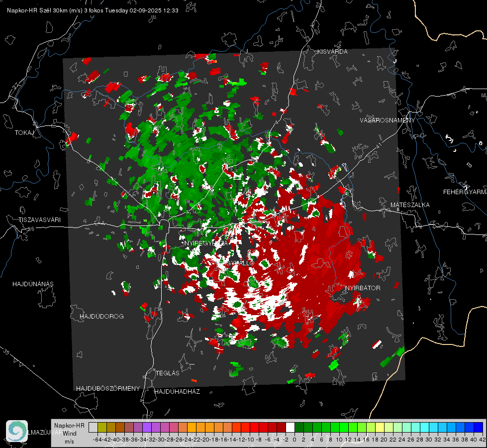487x448 pixels.
Task: Click road number 36 near Tiszavasvári
Action: point(31,229)
